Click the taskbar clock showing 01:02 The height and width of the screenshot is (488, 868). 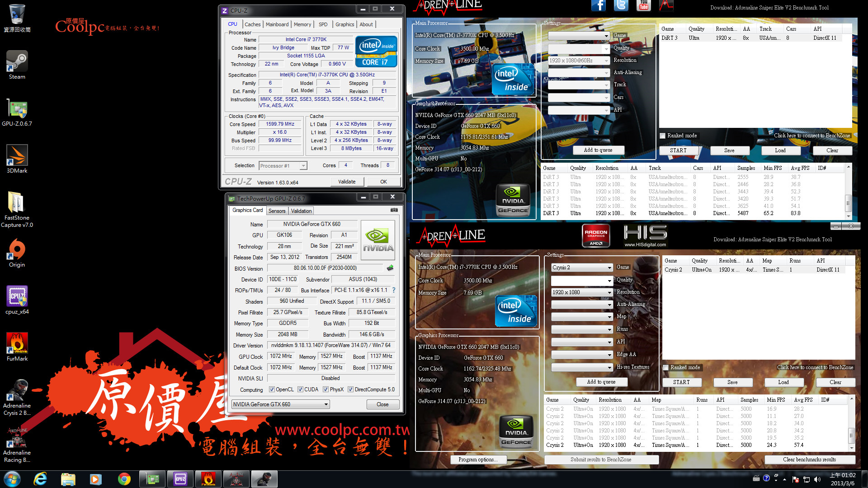point(843,479)
